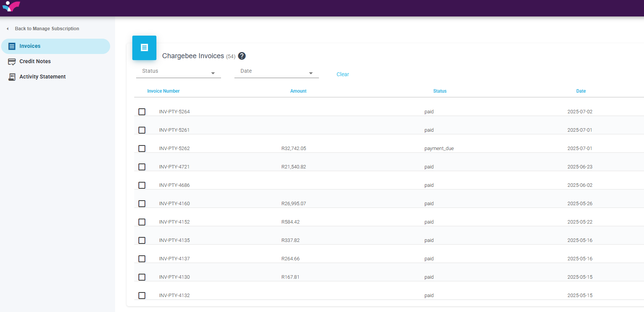Open the Credit Notes menu item
644x312 pixels.
35,62
